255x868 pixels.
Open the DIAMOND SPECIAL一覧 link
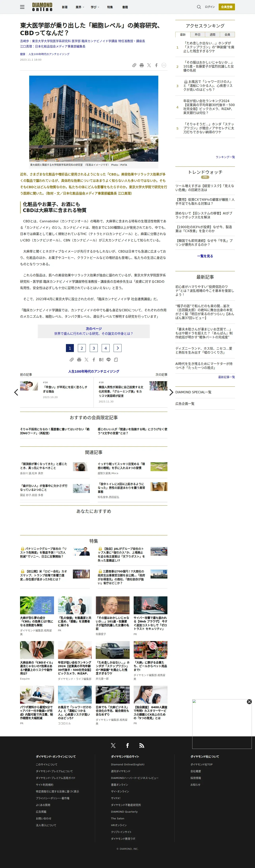click(x=193, y=392)
